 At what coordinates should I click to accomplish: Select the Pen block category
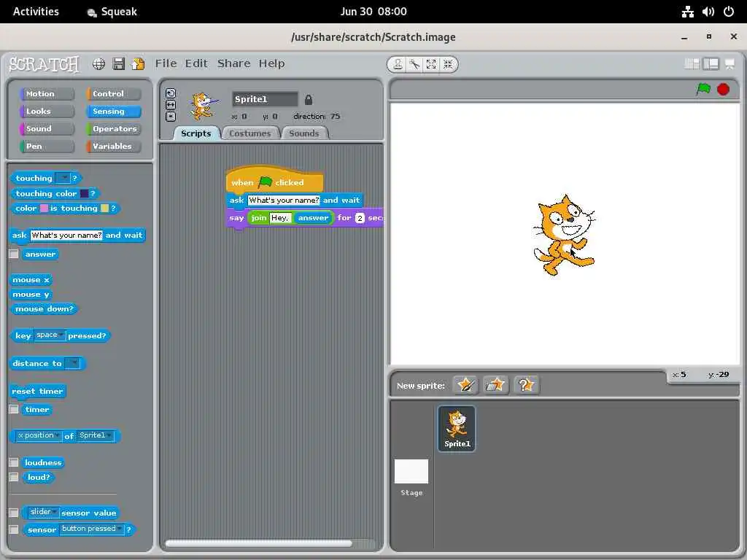pyautogui.click(x=47, y=146)
